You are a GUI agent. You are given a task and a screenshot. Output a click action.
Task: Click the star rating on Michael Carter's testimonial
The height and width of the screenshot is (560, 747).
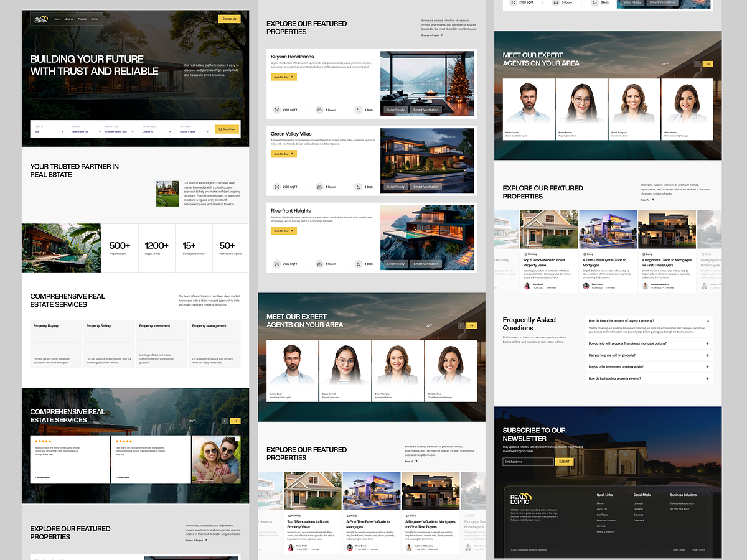click(x=43, y=441)
